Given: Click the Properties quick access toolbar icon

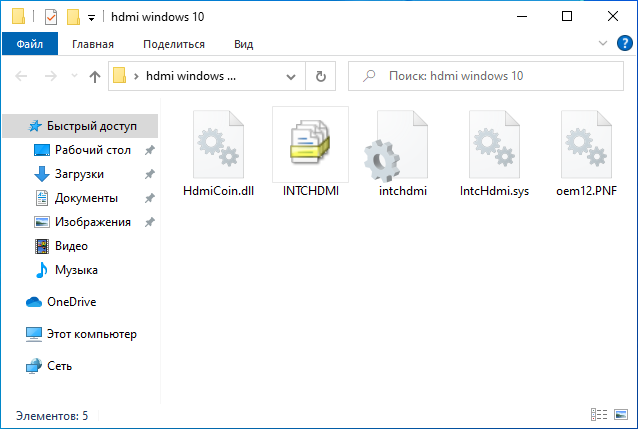Looking at the screenshot, I should click(51, 17).
